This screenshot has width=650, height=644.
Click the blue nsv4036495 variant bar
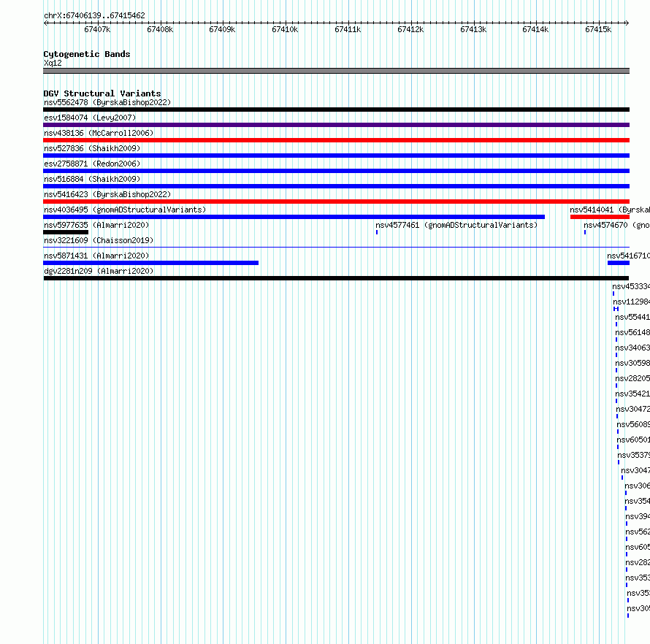click(x=294, y=217)
